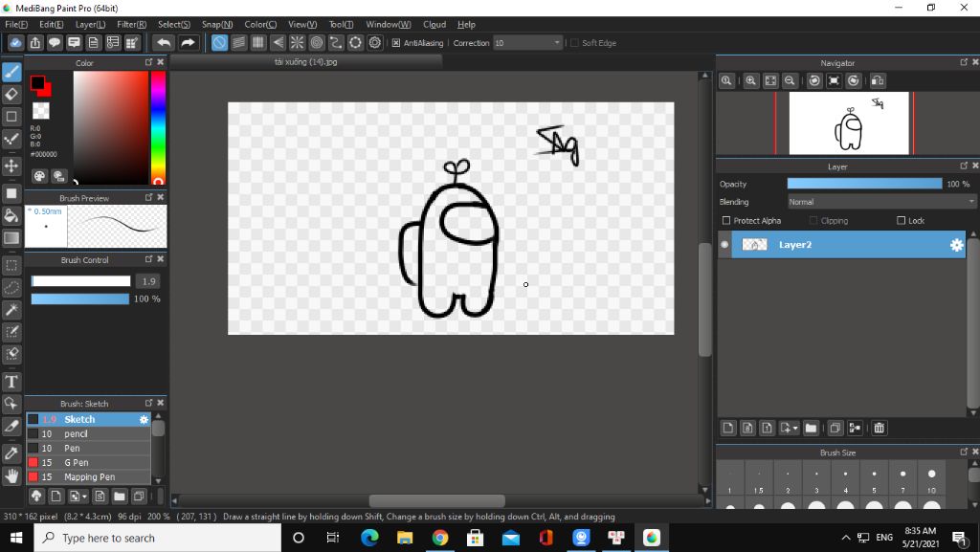Check the Lock layer option

[x=901, y=220]
